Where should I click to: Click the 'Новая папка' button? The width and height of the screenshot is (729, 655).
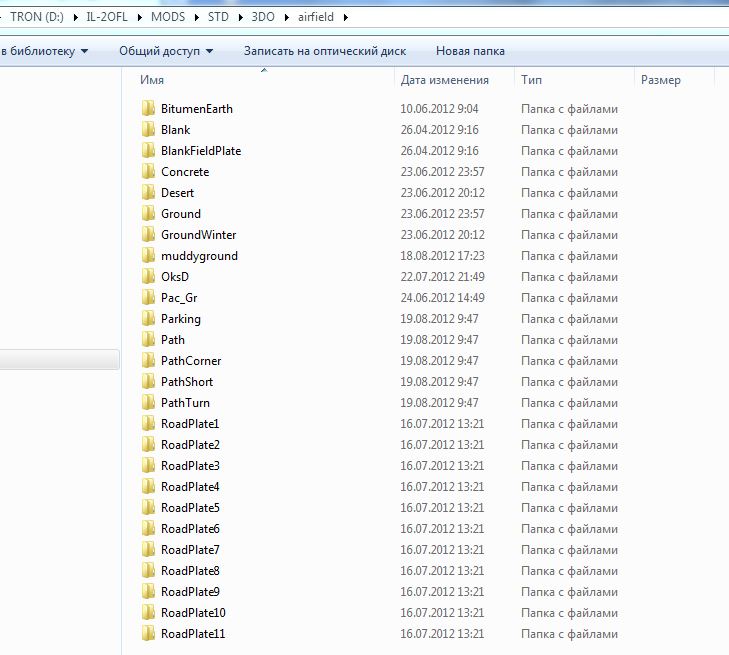pyautogui.click(x=470, y=51)
